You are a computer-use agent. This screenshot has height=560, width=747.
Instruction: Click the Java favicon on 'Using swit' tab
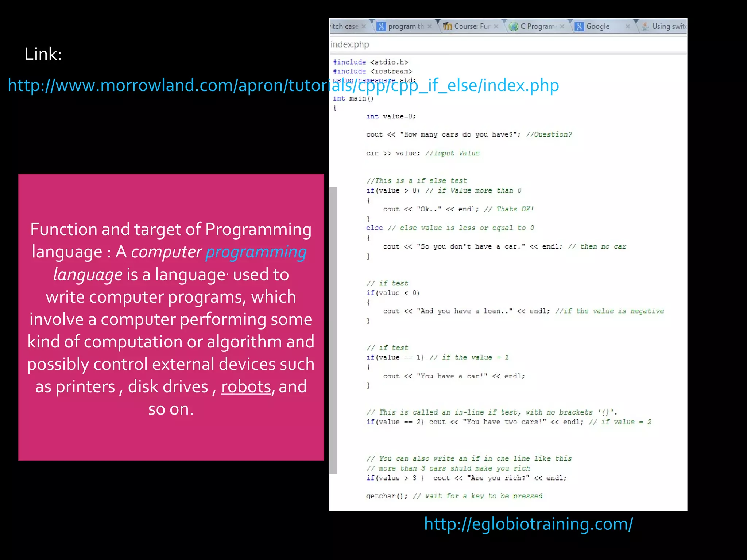point(645,26)
